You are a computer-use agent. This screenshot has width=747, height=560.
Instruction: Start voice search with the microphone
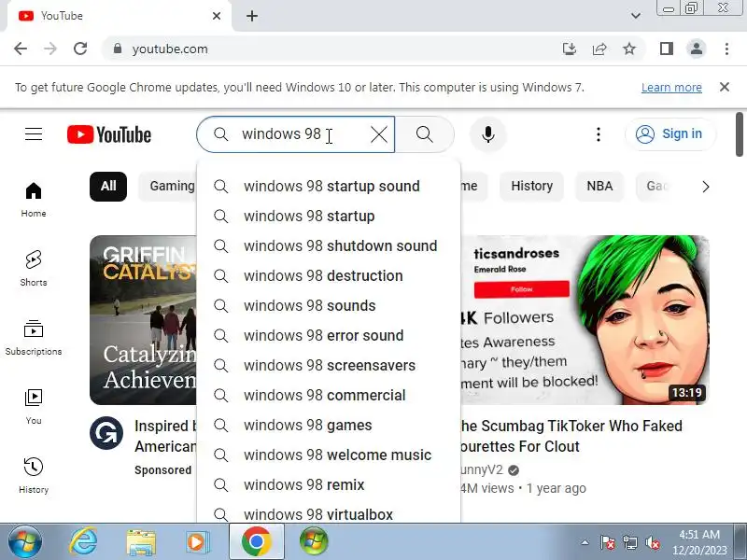click(487, 134)
